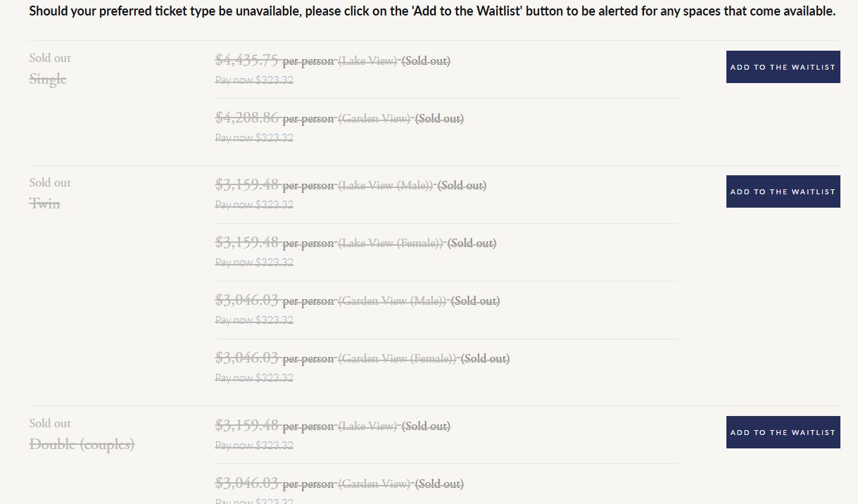Click Pay now under Twin Garden View (Female)

[254, 378]
